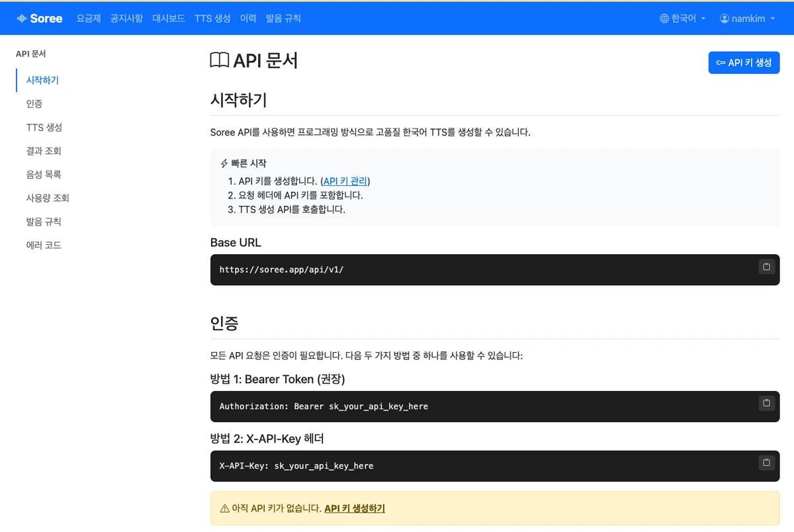This screenshot has width=794, height=532.
Task: Open the 한국어 language dropdown
Action: pos(683,19)
